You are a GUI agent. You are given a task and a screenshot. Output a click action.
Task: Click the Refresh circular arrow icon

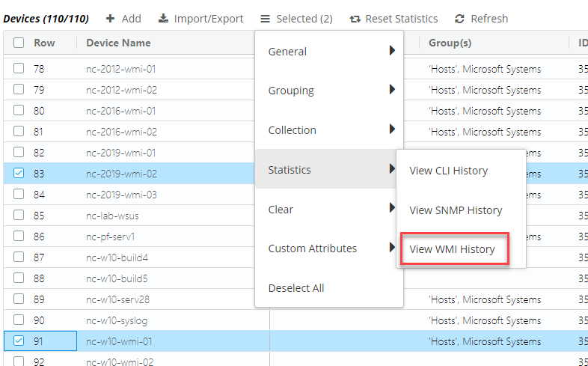[x=459, y=19]
